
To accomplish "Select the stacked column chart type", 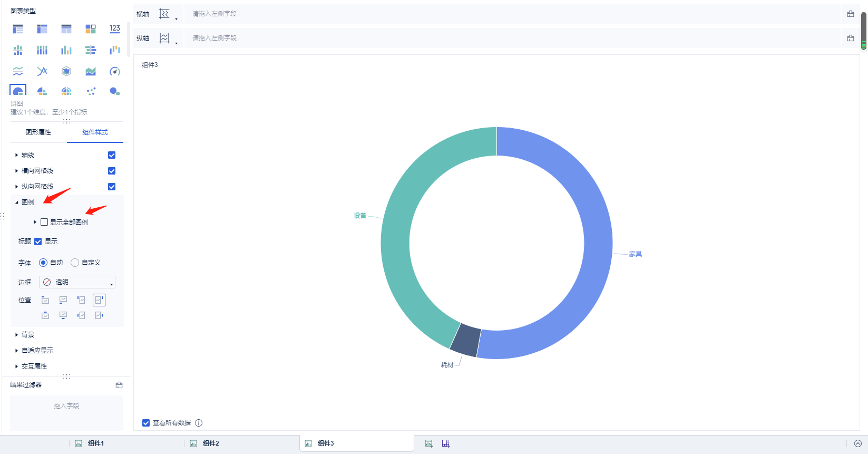I will tap(42, 50).
